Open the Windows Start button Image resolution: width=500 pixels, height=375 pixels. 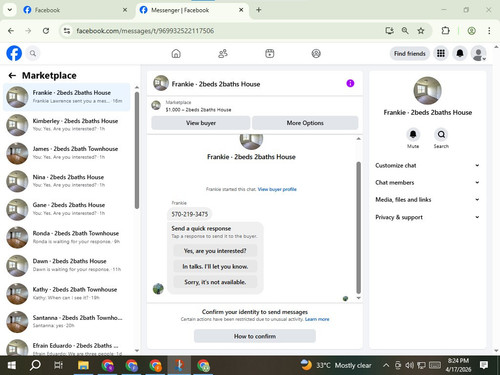pyautogui.click(x=12, y=365)
